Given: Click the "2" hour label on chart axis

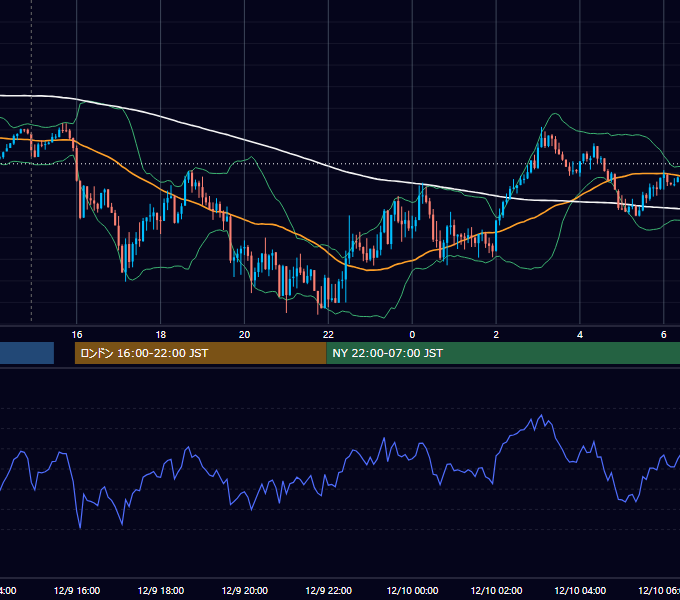Looking at the screenshot, I should click(496, 335).
